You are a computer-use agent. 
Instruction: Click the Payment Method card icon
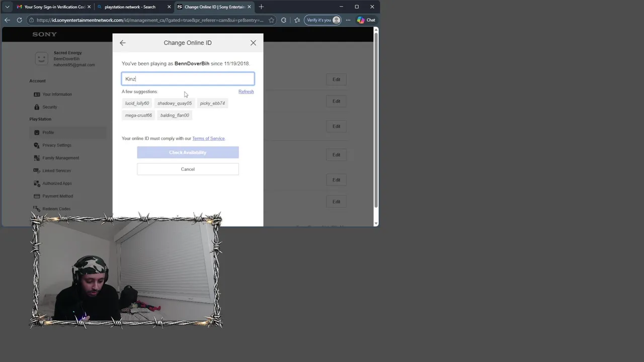pos(37,196)
